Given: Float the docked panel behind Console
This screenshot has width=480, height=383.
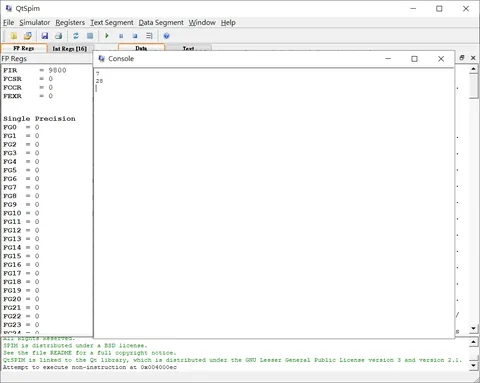Looking at the screenshot, I should point(462,58).
